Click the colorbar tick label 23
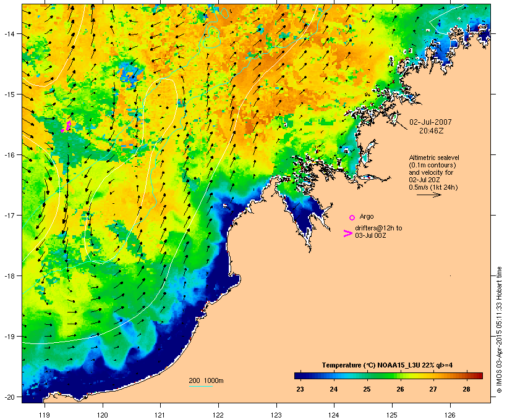Screen dimensions: 507x420 (300, 389)
